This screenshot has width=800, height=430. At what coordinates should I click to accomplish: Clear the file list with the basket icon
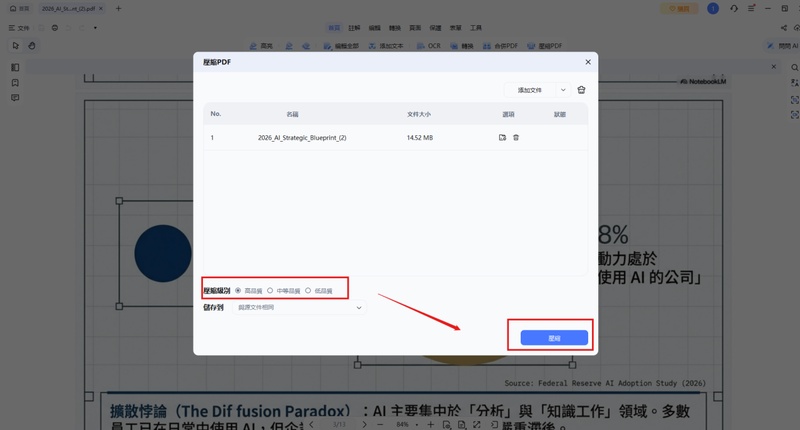(x=581, y=90)
